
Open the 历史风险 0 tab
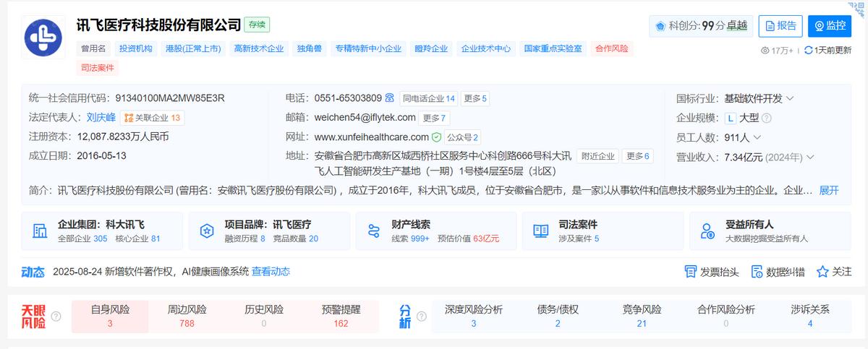264,316
